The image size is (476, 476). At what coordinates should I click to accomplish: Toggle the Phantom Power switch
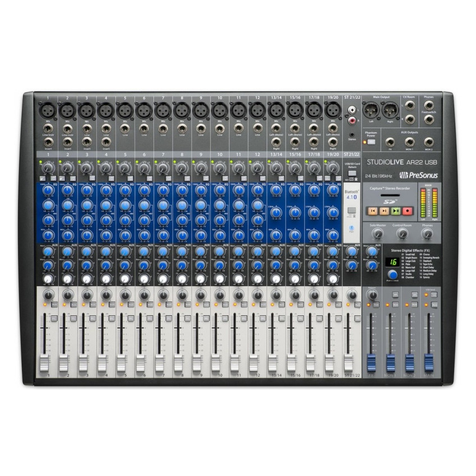tap(371, 142)
